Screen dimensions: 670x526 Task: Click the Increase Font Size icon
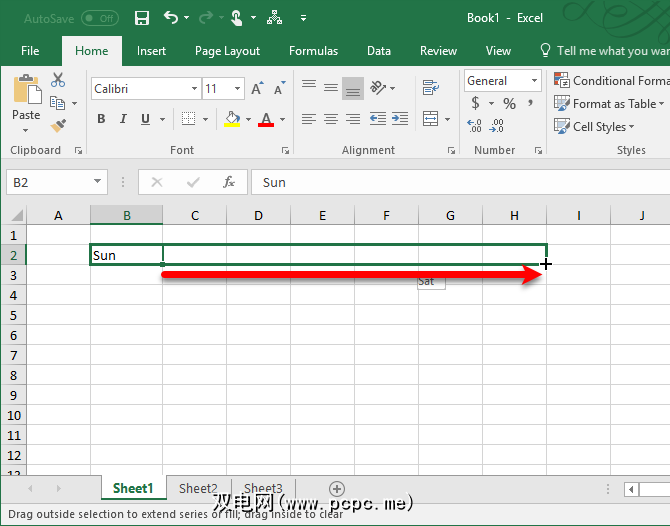257,89
